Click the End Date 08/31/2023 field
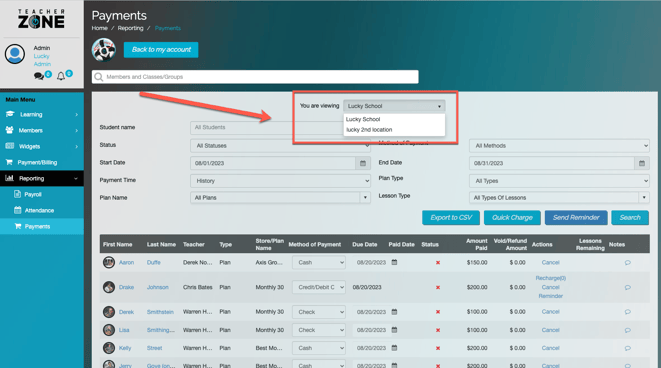661x368 pixels. (551, 163)
